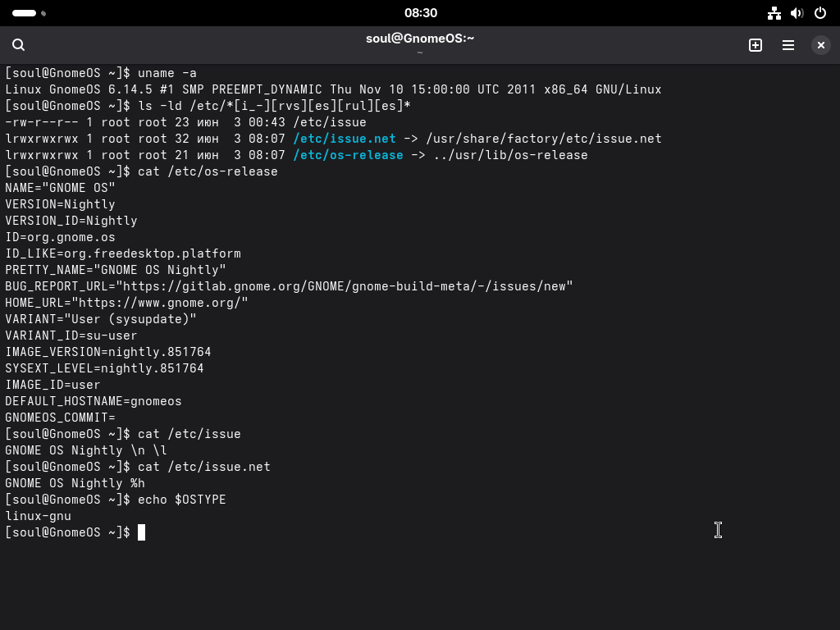Click the IMAGE_VERSION=nightly.851764 line
Screen dimensions: 840x630
click(108, 352)
